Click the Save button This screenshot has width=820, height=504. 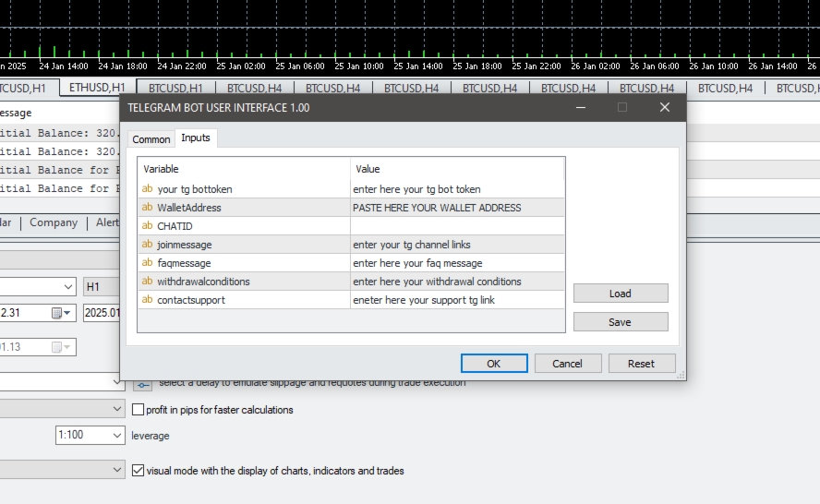click(x=620, y=322)
